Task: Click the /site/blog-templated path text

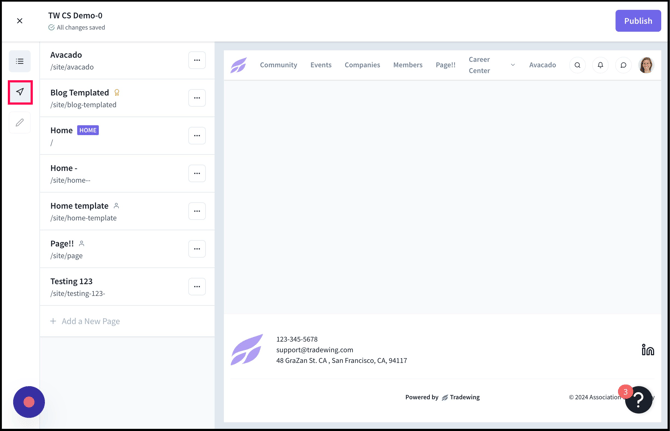Action: (83, 105)
